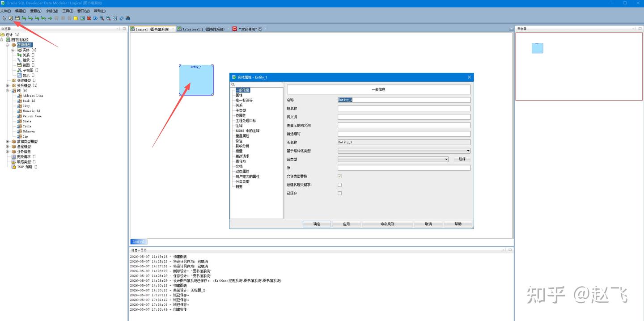Click the 选择 button next to 超类型
Image resolution: width=644 pixels, height=321 pixels.
[462, 159]
